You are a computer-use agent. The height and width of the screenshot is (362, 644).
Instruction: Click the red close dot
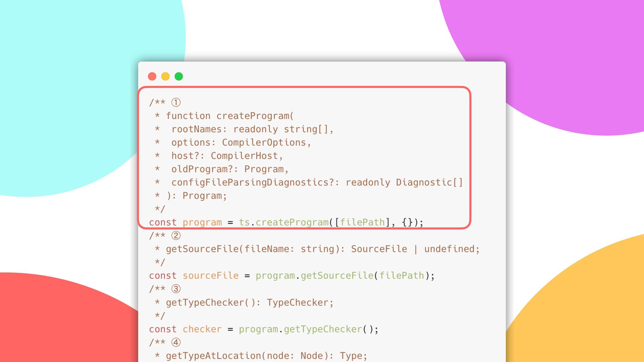pyautogui.click(x=152, y=76)
